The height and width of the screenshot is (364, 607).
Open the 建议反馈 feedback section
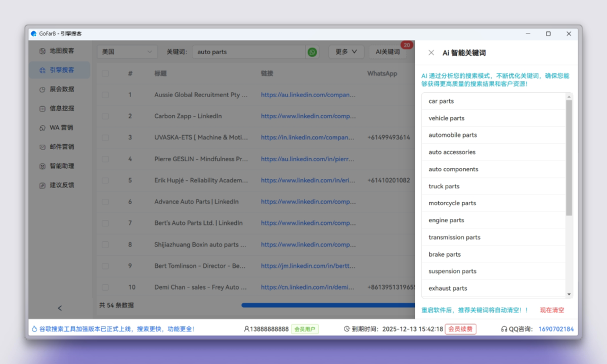60,186
